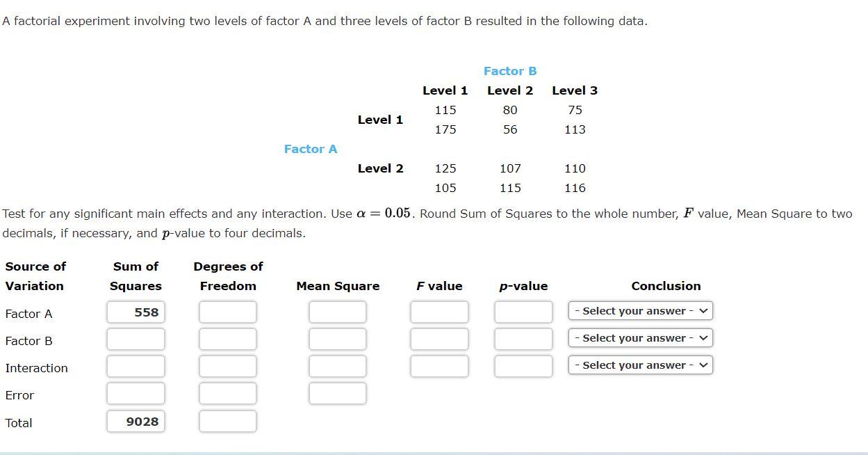Click Factor A p-value field
This screenshot has height=455, width=868.
[x=523, y=312]
